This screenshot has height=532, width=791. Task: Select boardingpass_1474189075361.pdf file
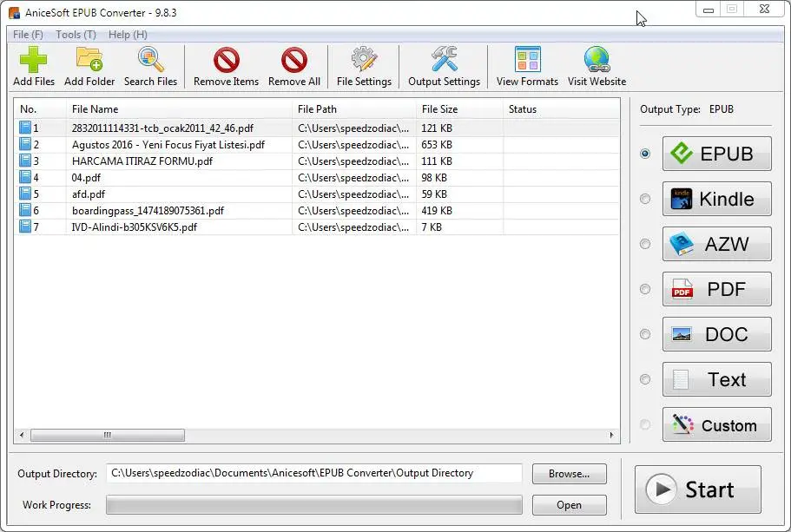[148, 211]
